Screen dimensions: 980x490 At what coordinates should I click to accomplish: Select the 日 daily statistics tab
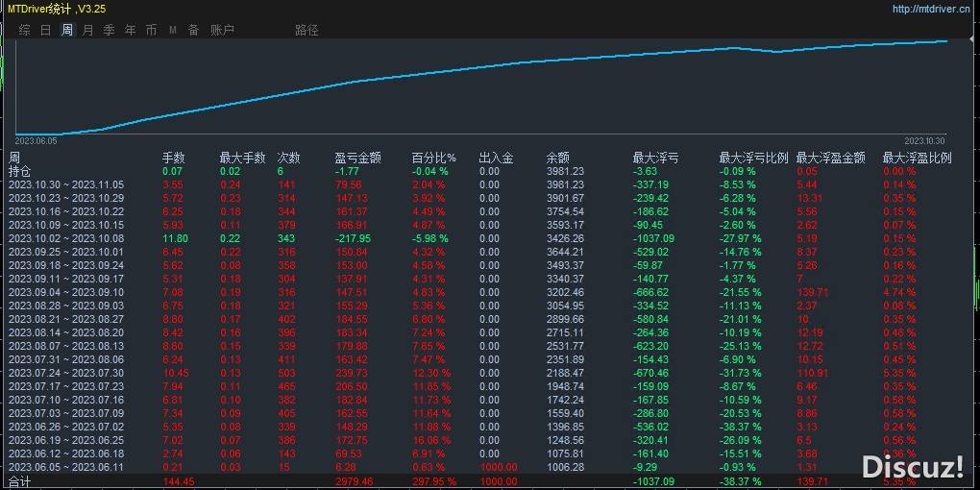click(x=46, y=30)
